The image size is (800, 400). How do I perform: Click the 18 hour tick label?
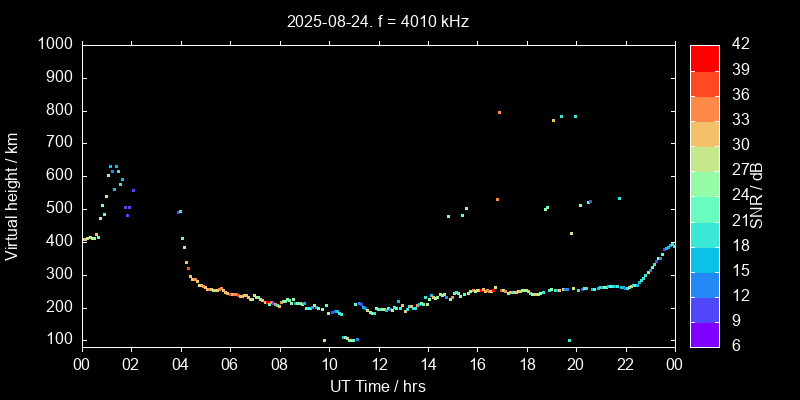click(526, 364)
